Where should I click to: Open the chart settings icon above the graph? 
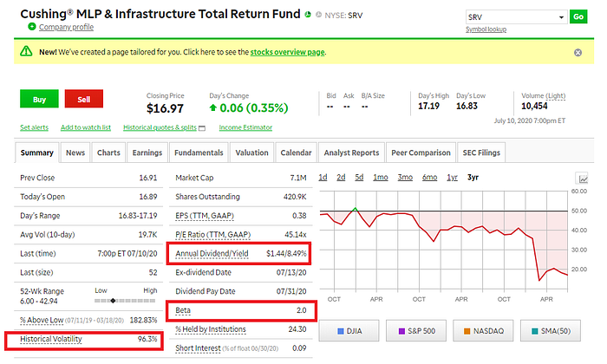coord(583,179)
